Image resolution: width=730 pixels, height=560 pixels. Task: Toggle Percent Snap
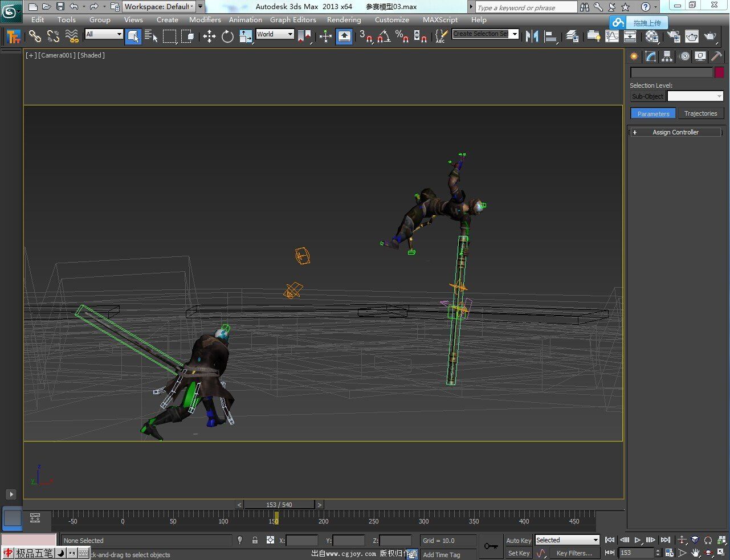pyautogui.click(x=402, y=36)
